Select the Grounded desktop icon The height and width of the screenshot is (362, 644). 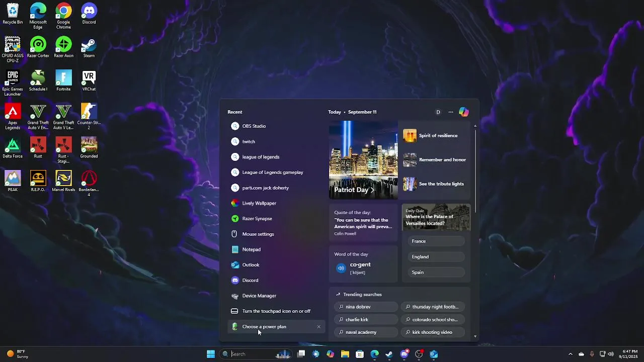click(89, 148)
